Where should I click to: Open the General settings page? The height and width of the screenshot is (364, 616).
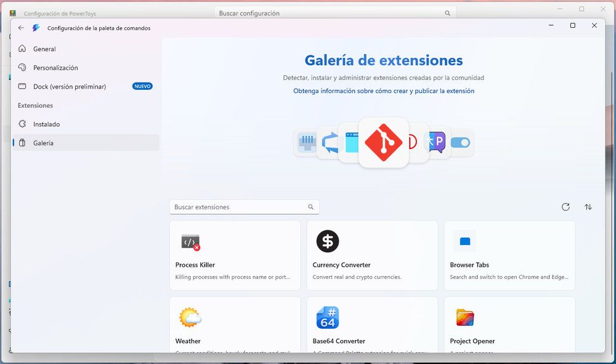pos(86,49)
